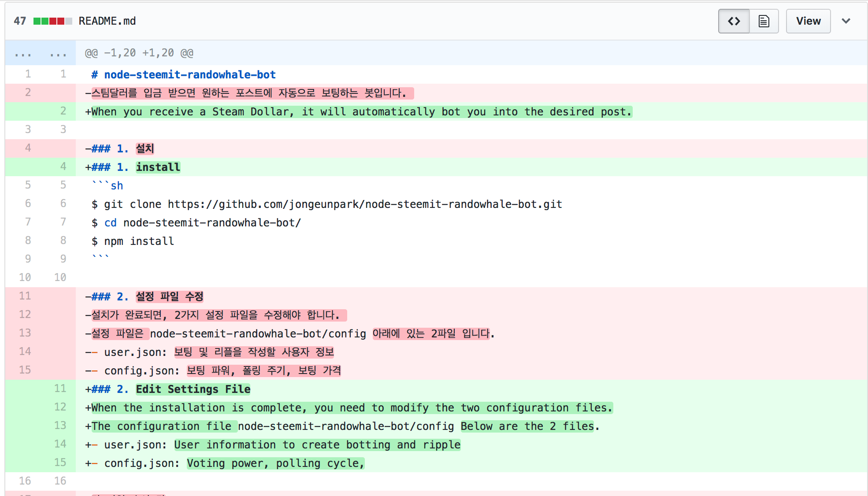Switch to rich diff document icon

(x=764, y=21)
